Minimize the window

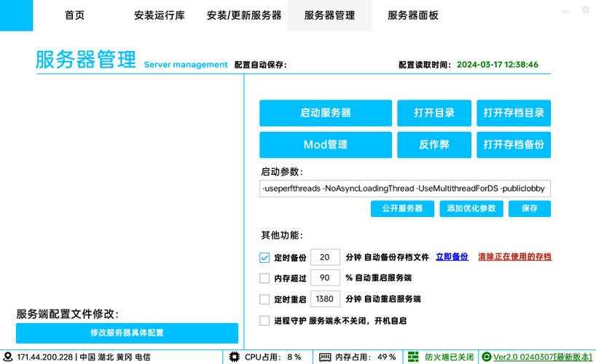(566, 12)
